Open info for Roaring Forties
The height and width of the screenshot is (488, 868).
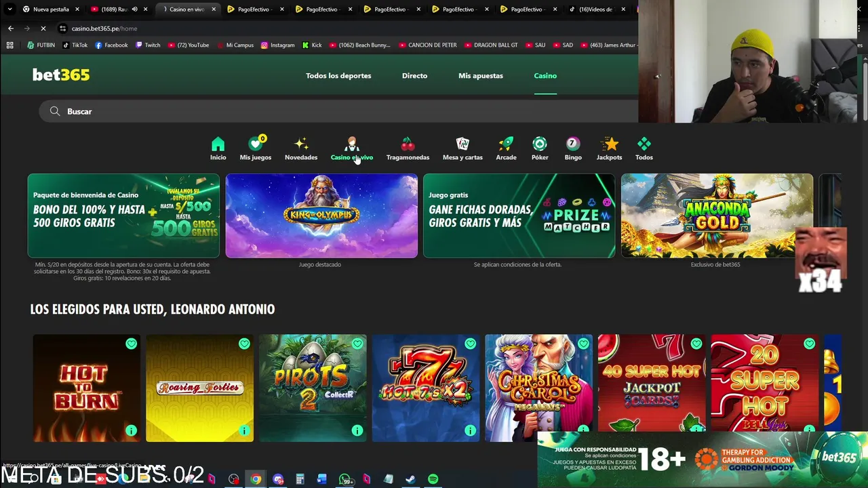click(x=244, y=430)
